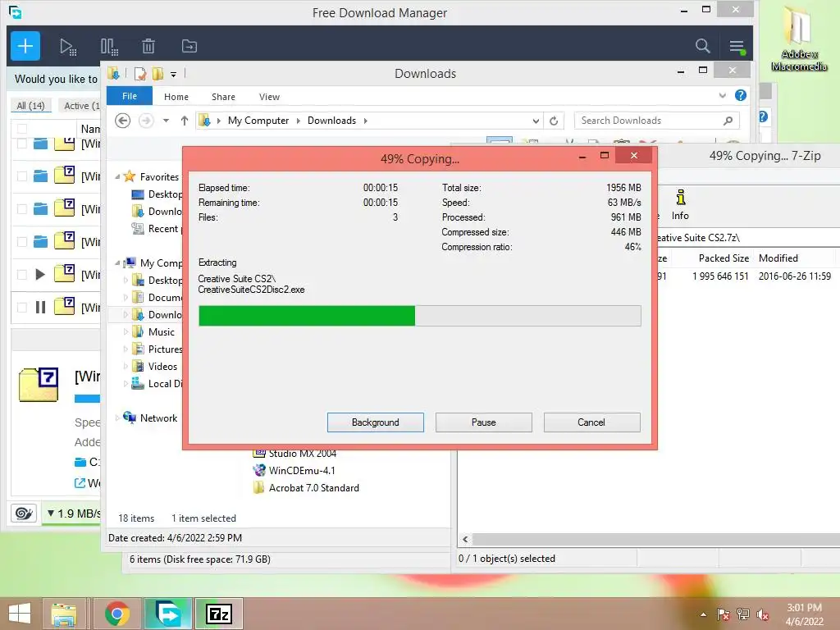Click the Explorer back arrow

[x=123, y=121]
